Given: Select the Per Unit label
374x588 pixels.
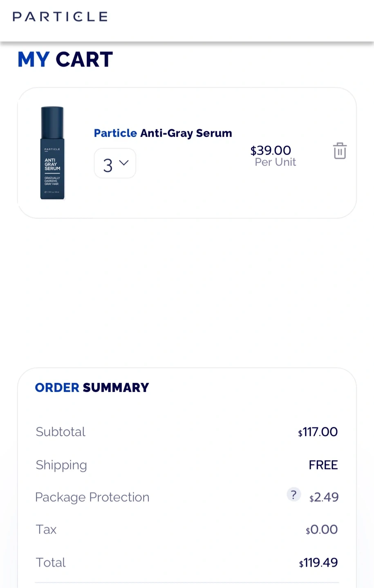Looking at the screenshot, I should tap(275, 162).
